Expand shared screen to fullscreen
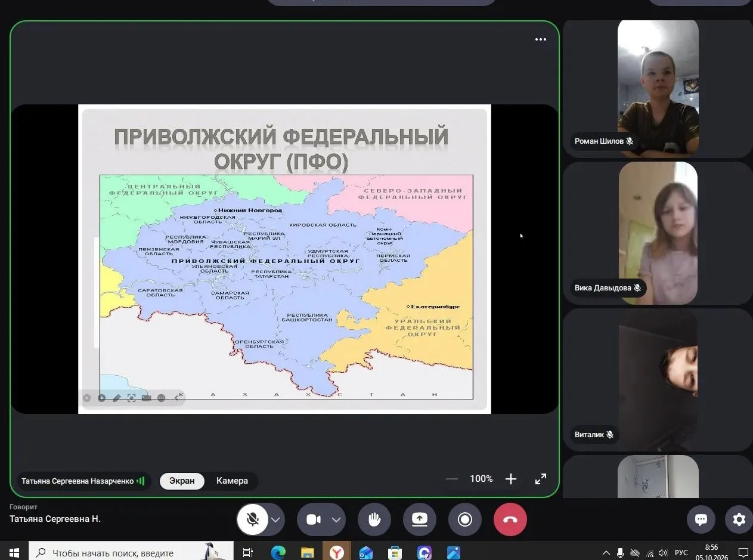The height and width of the screenshot is (560, 753). click(x=541, y=479)
